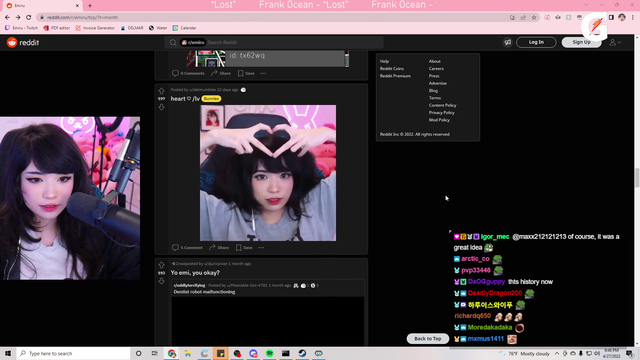Click the page vertical scrollbar thumb

(637, 178)
